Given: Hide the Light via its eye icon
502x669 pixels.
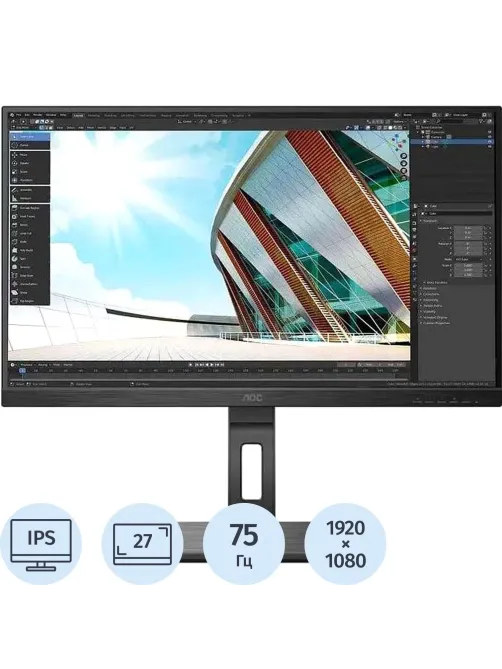Looking at the screenshot, I should click(x=490, y=146).
